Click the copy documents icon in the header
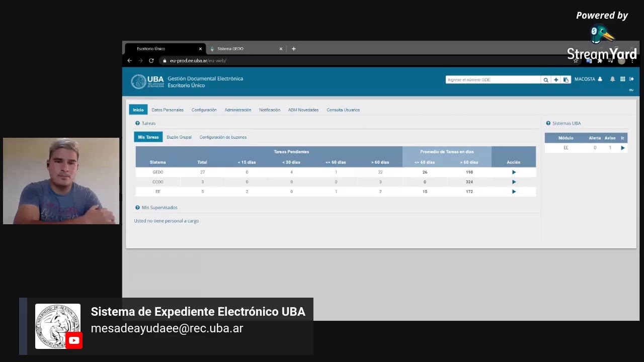Viewport: 644px width, 362px height. tap(566, 79)
